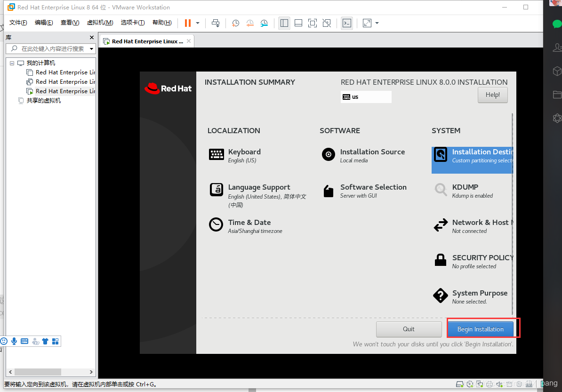The width and height of the screenshot is (562, 392).
Task: Maximize the VMware Workstation window
Action: click(525, 7)
